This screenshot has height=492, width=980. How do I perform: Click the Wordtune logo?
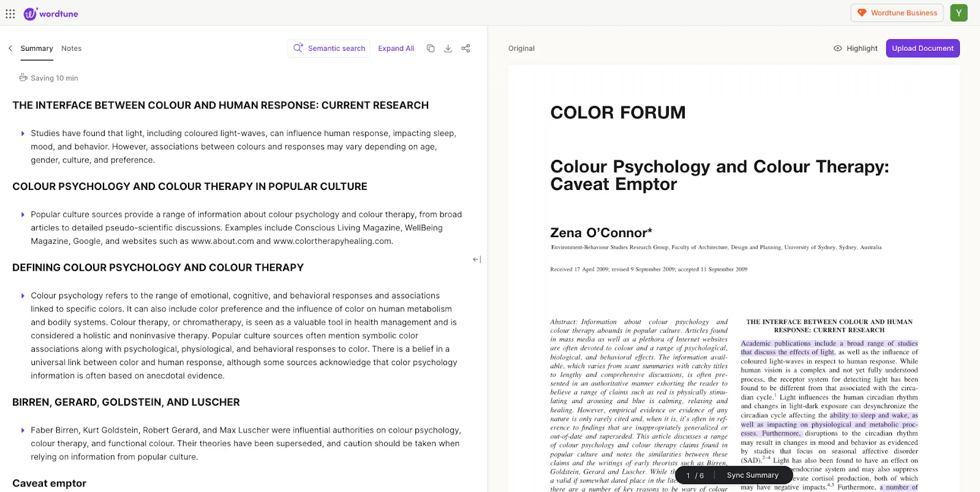(51, 13)
